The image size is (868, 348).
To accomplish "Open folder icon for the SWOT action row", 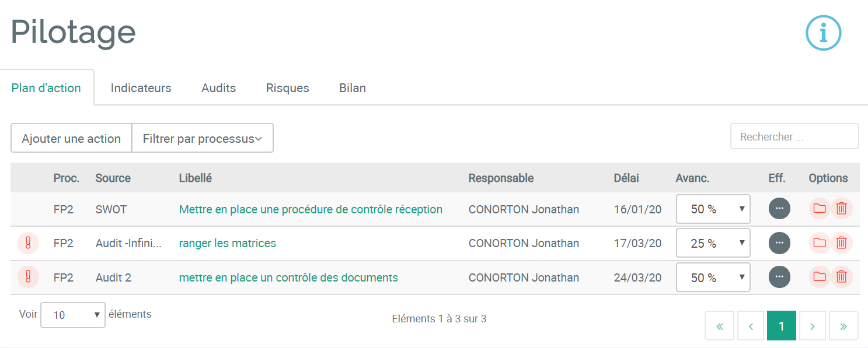I will (820, 209).
